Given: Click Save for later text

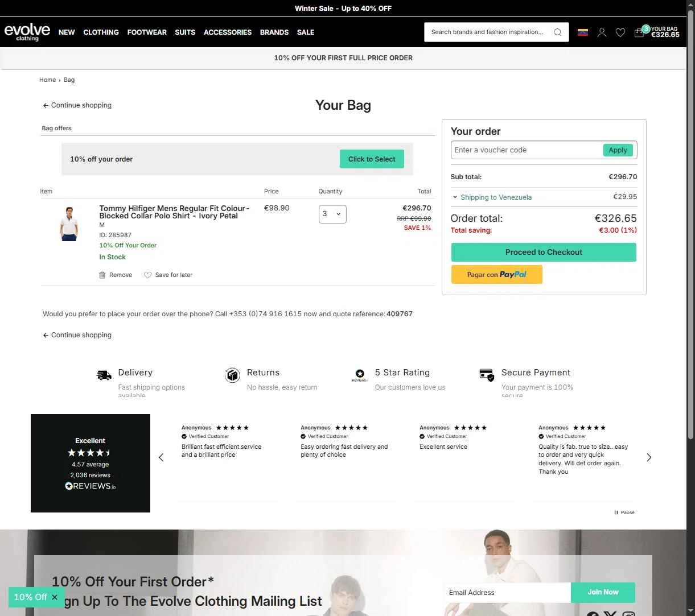Looking at the screenshot, I should 174,275.
